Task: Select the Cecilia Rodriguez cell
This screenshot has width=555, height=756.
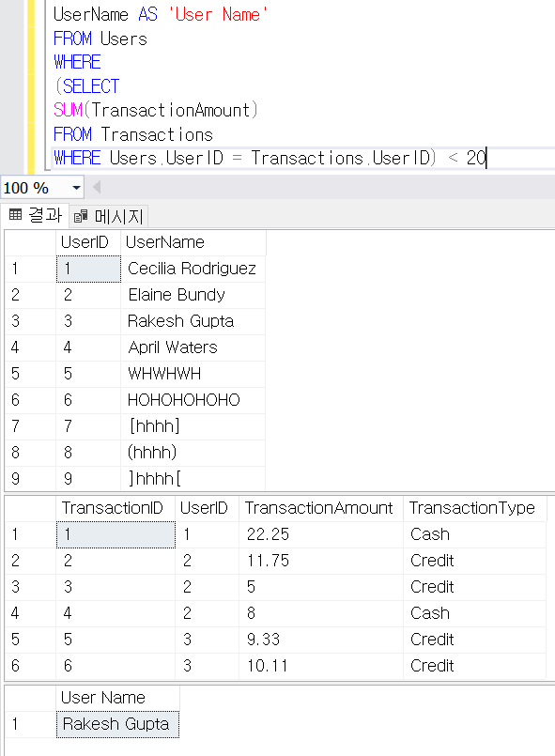Action: tap(193, 269)
